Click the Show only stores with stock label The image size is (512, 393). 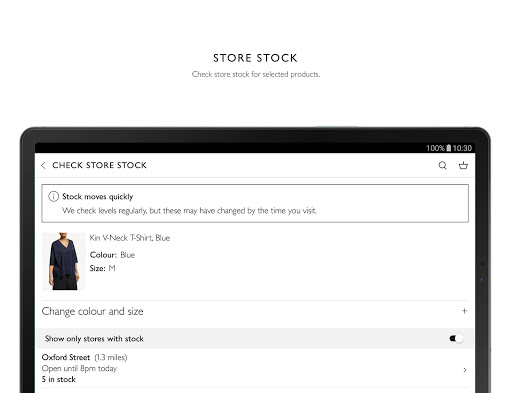[94, 339]
